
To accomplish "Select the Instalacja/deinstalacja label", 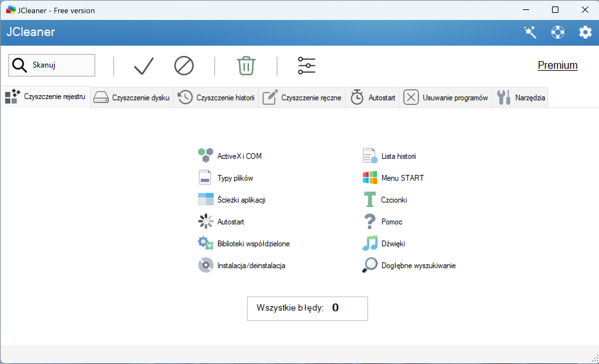I will pyautogui.click(x=251, y=265).
